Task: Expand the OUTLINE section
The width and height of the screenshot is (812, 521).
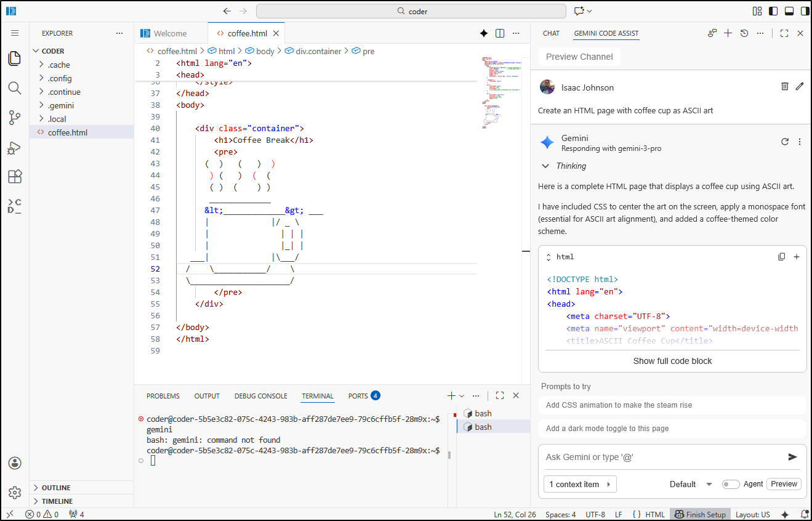Action: tap(55, 487)
